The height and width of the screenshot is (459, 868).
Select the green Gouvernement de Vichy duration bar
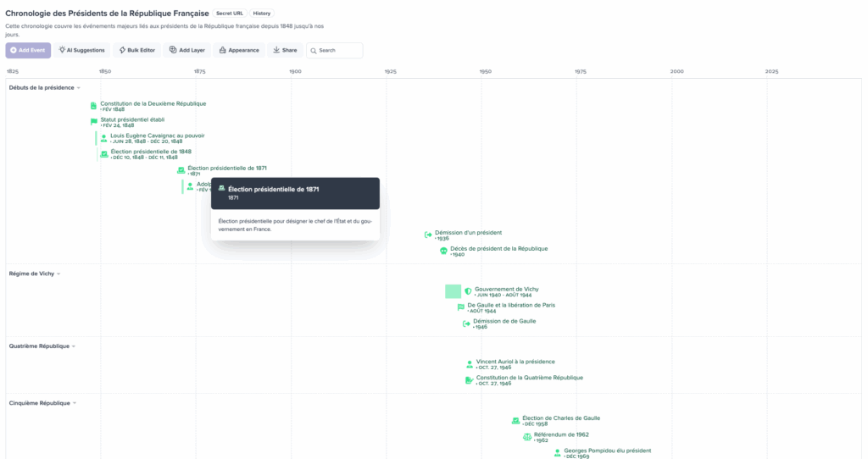coord(453,291)
